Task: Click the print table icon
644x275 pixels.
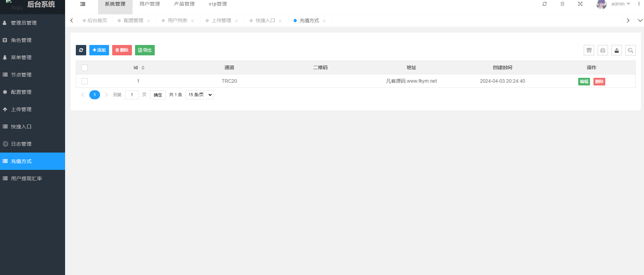Action: [603, 51]
